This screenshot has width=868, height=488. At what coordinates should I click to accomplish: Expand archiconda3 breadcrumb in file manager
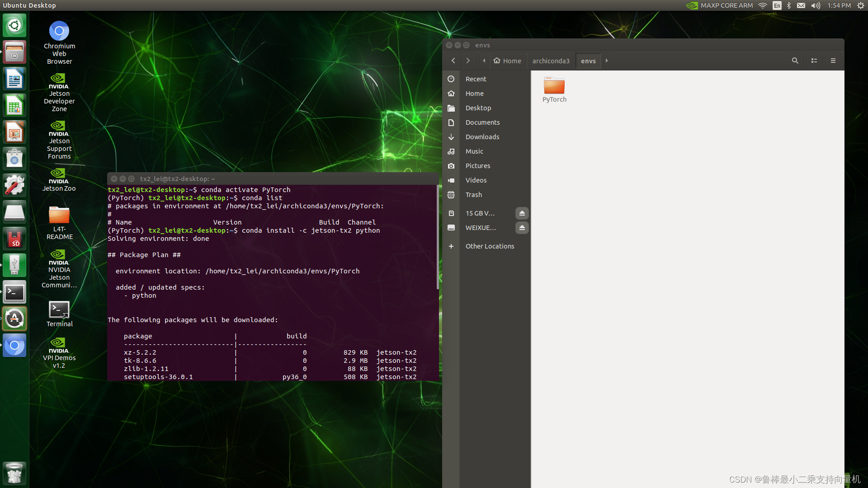(549, 60)
